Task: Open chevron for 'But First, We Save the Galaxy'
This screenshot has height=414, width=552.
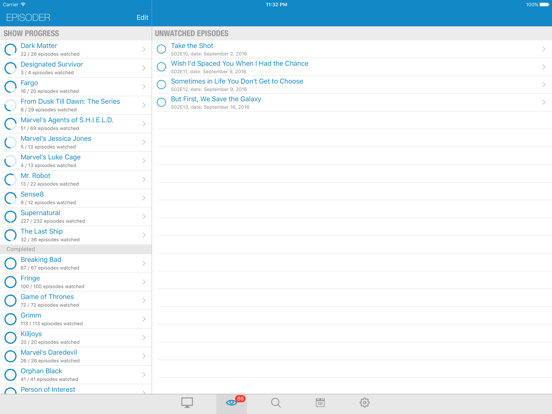Action: [544, 102]
